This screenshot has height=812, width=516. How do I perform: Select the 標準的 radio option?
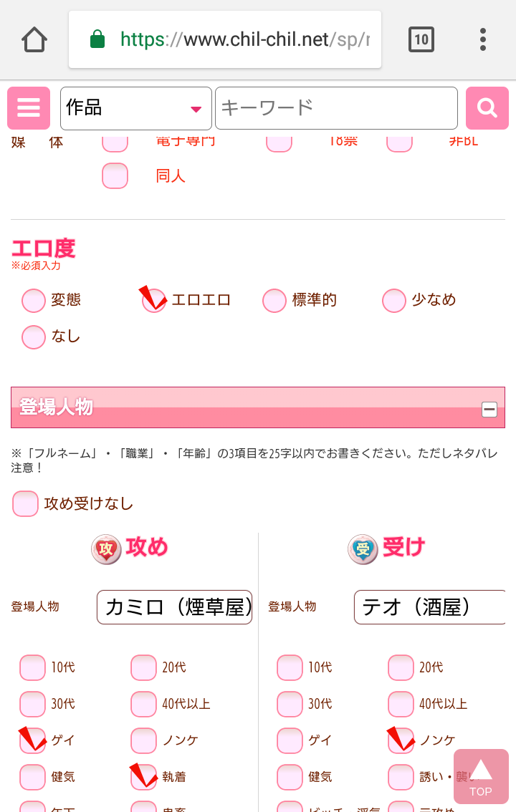pos(274,301)
